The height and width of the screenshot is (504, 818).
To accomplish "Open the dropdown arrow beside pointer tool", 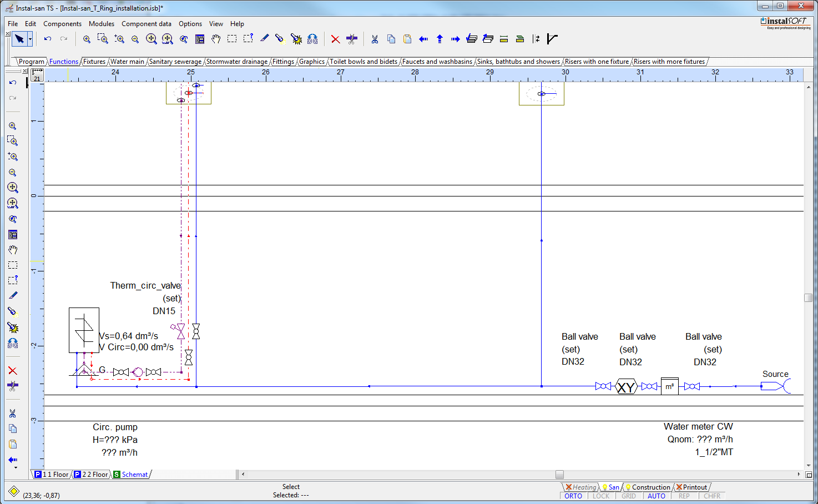I will [x=30, y=39].
